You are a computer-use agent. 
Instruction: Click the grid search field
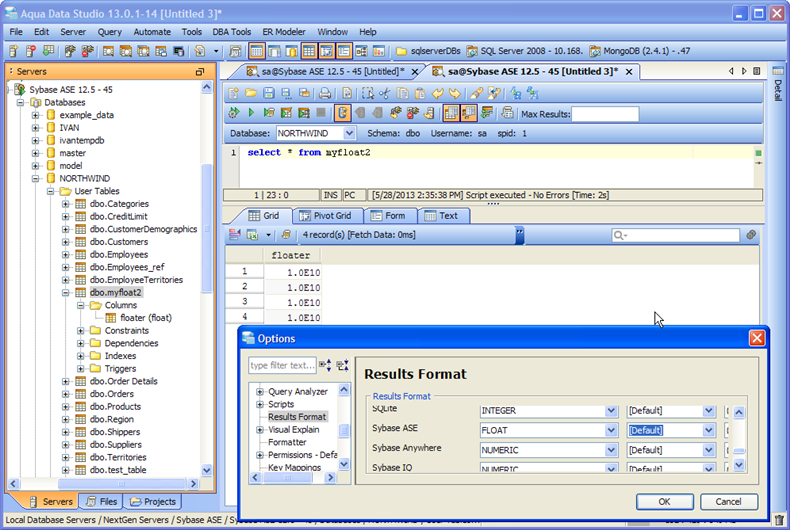[675, 235]
